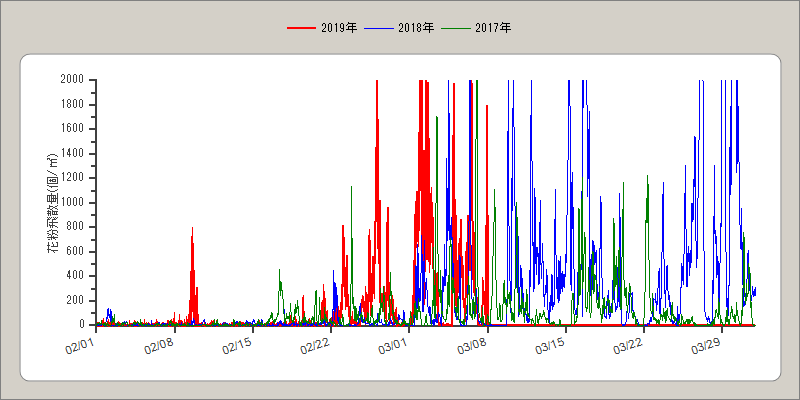Click the green 2017年 legend line
The image size is (800, 400).
(456, 28)
